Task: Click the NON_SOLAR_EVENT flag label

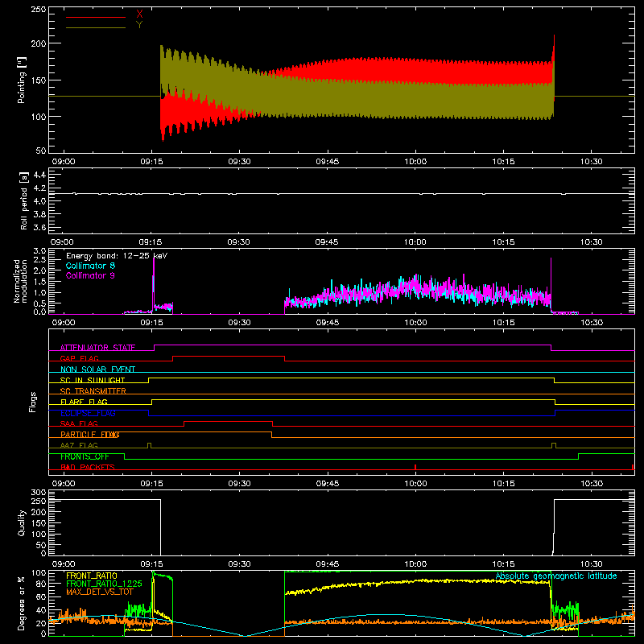Action: tap(97, 369)
